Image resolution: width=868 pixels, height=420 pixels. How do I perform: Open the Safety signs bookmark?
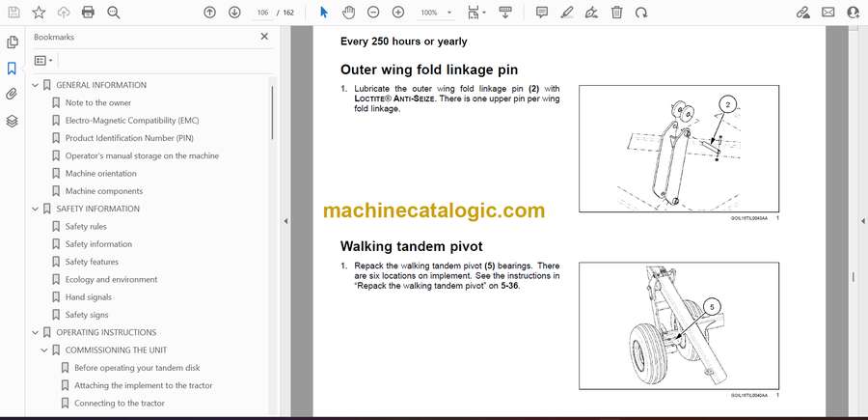click(x=87, y=315)
